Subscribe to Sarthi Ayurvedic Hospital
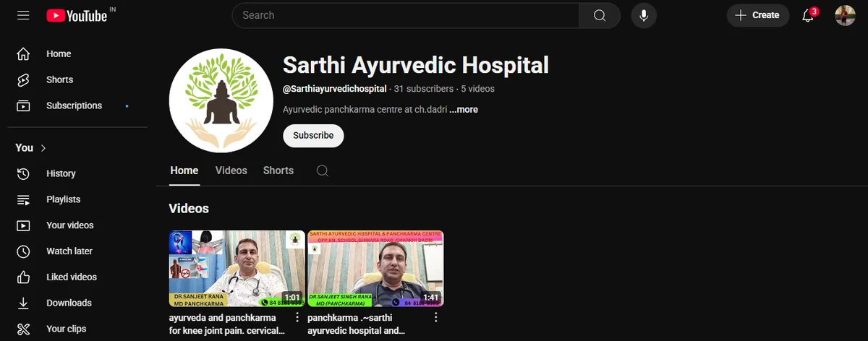 (313, 136)
